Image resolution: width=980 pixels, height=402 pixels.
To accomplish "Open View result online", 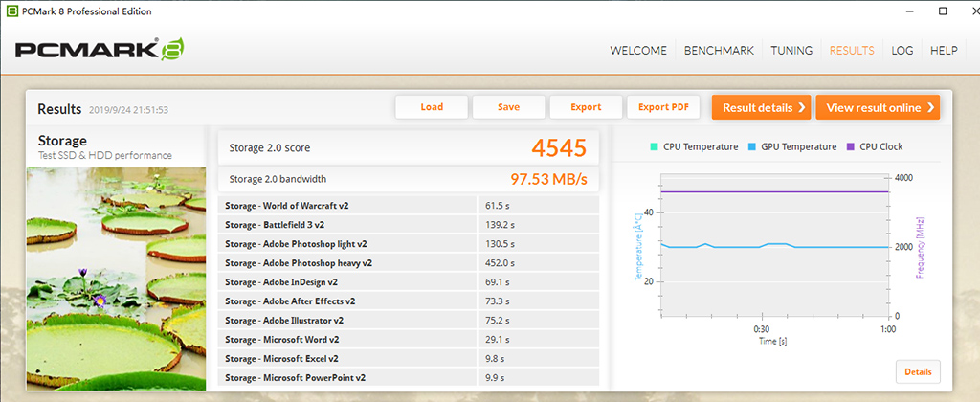I will [880, 107].
